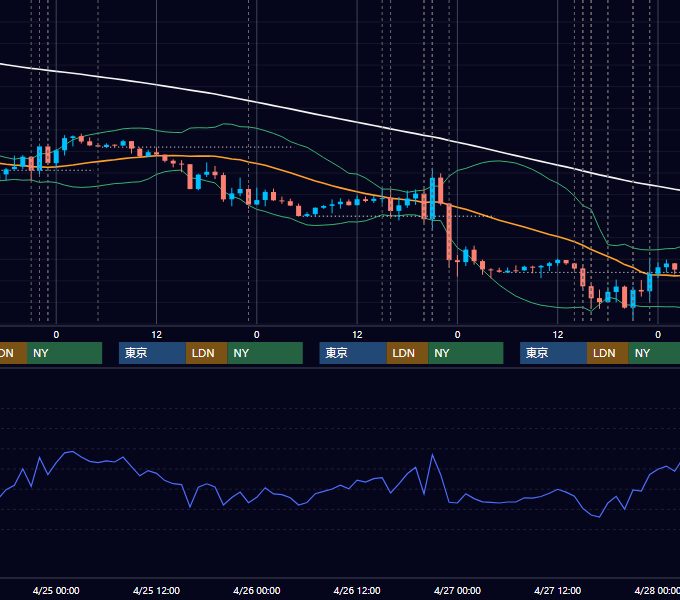The image size is (680, 600).
Task: Click the 4/25 12:00 date label
Action: pyautogui.click(x=156, y=590)
